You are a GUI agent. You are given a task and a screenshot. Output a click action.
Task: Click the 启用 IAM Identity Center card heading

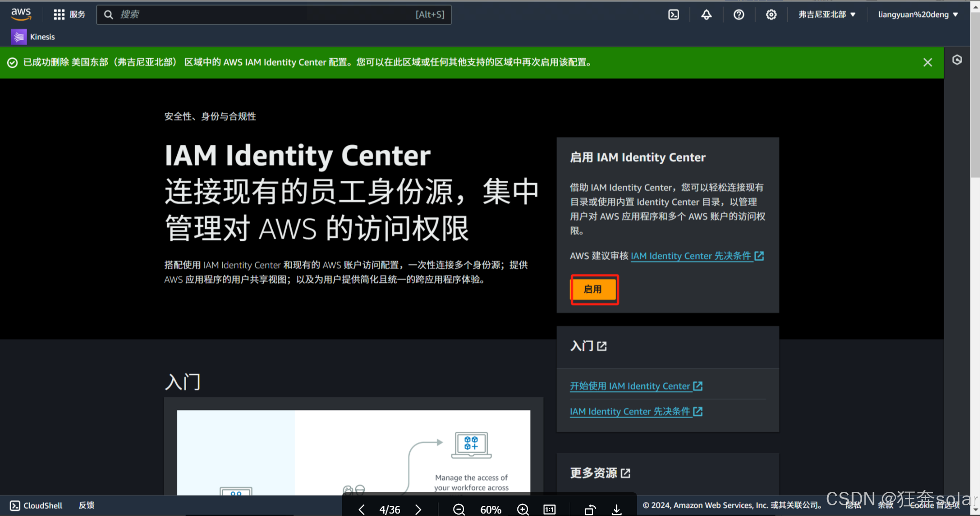[x=638, y=157]
